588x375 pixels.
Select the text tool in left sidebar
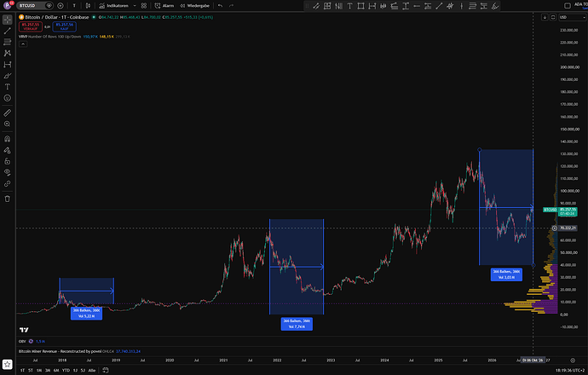pos(7,87)
